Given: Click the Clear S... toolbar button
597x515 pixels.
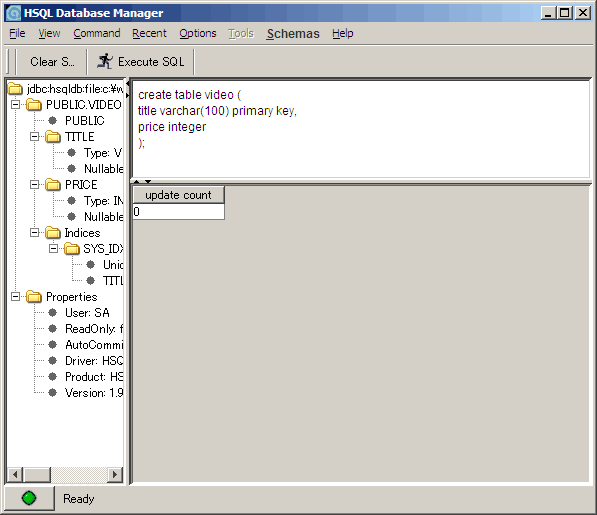Looking at the screenshot, I should coord(52,62).
